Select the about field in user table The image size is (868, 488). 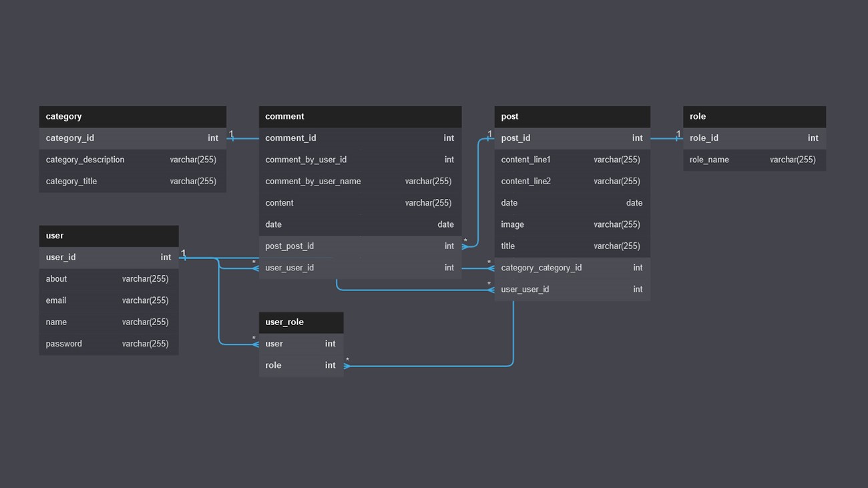[x=109, y=279]
